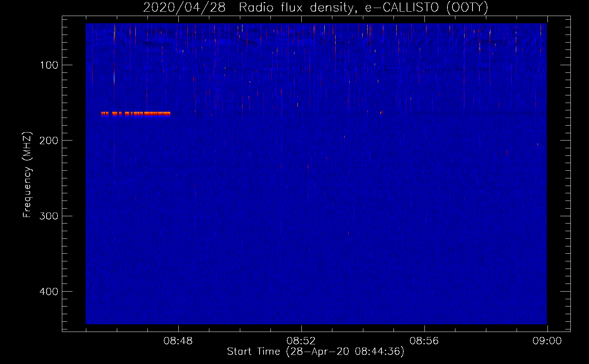The height and width of the screenshot is (364, 589).
Task: Click the 'Start Time (28-Apr-20 08:44:36)' x-axis label
Action: pos(316,352)
